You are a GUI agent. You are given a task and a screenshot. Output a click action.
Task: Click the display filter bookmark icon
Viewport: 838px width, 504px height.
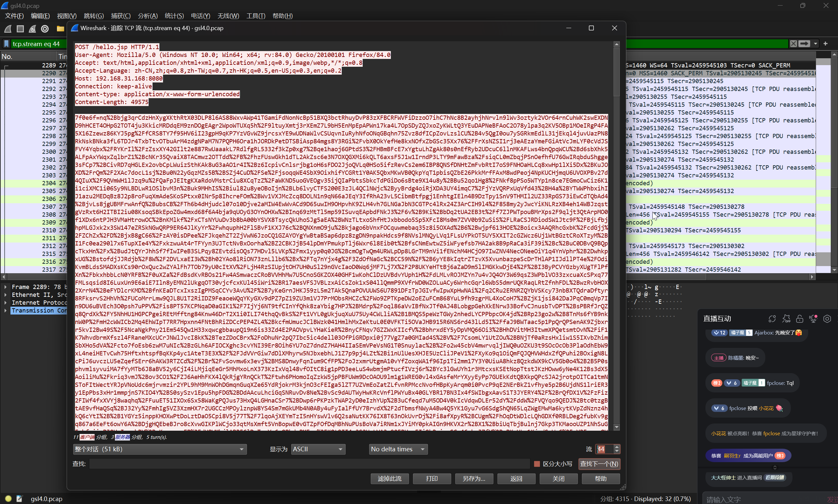coord(6,44)
